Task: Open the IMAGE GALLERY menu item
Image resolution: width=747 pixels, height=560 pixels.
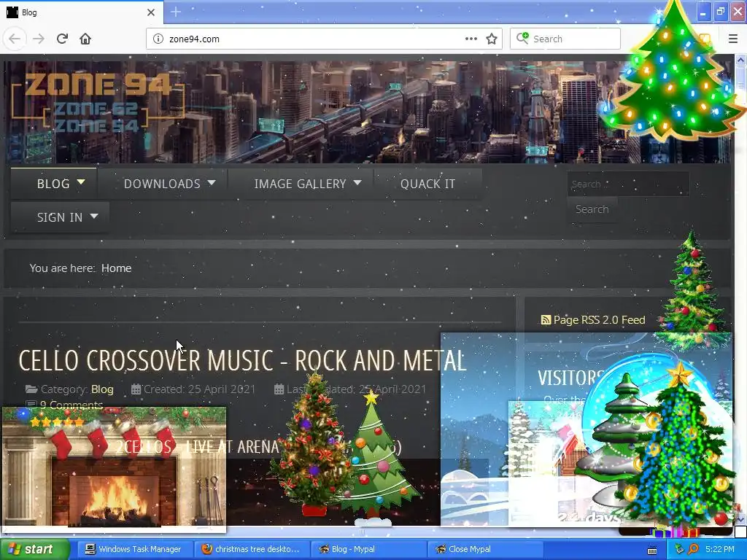Action: point(300,184)
